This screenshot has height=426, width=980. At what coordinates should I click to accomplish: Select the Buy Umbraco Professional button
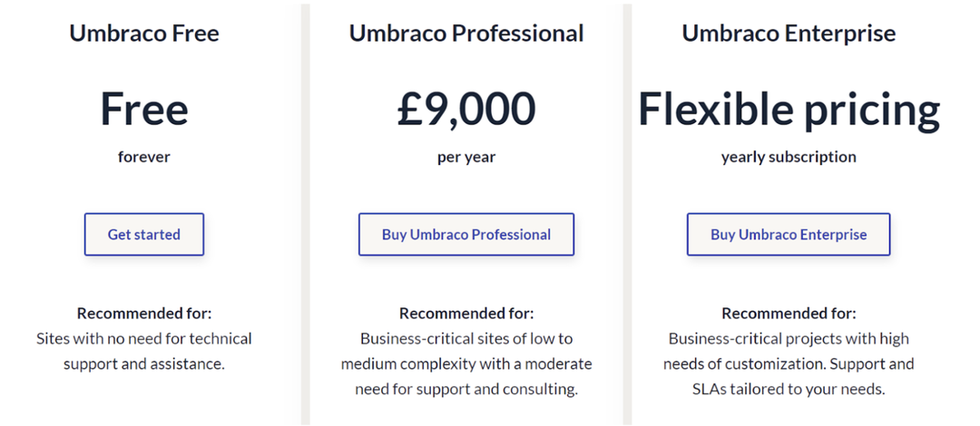[466, 234]
